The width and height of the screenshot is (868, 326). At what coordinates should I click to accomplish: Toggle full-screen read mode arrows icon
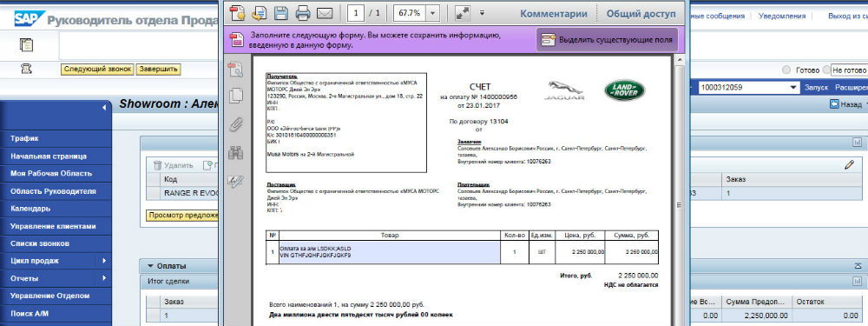pos(462,13)
